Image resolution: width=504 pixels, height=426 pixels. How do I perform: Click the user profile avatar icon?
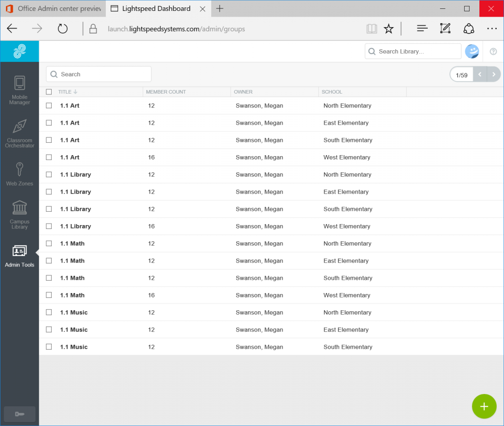coord(472,51)
